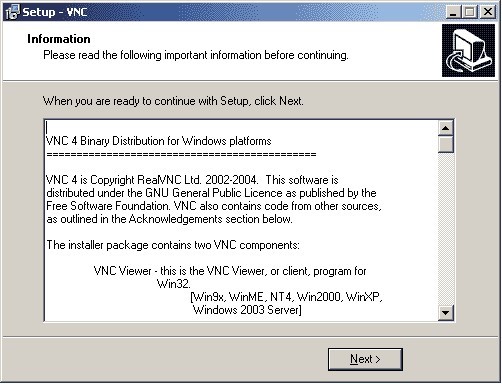Click the 'Setup - VNC' title bar text
502x384 pixels.
pos(55,12)
